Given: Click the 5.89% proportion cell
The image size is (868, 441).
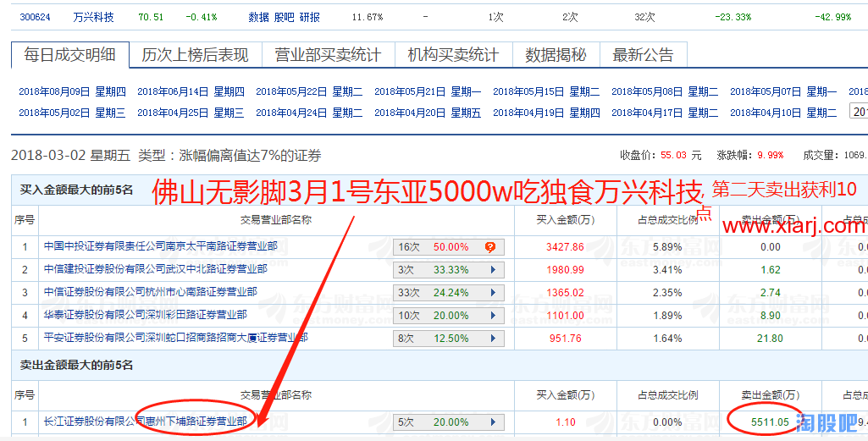Looking at the screenshot, I should click(x=667, y=247).
